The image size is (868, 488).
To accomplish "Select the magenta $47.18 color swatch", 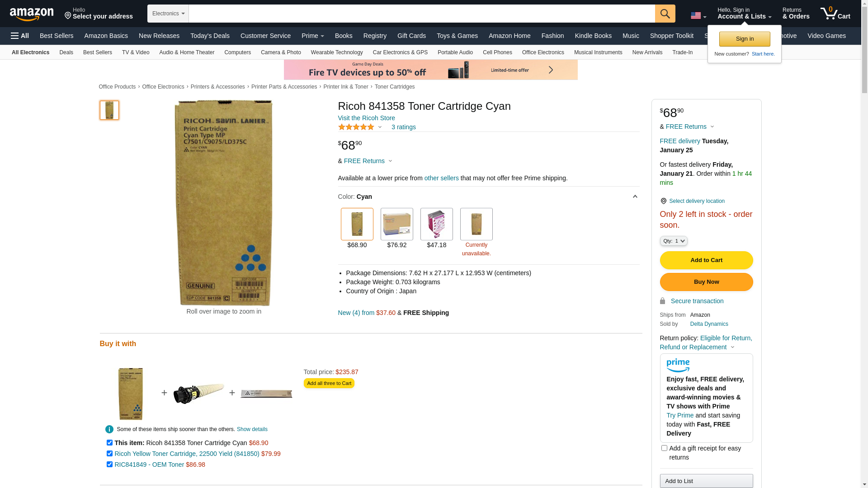I will pos(437,224).
